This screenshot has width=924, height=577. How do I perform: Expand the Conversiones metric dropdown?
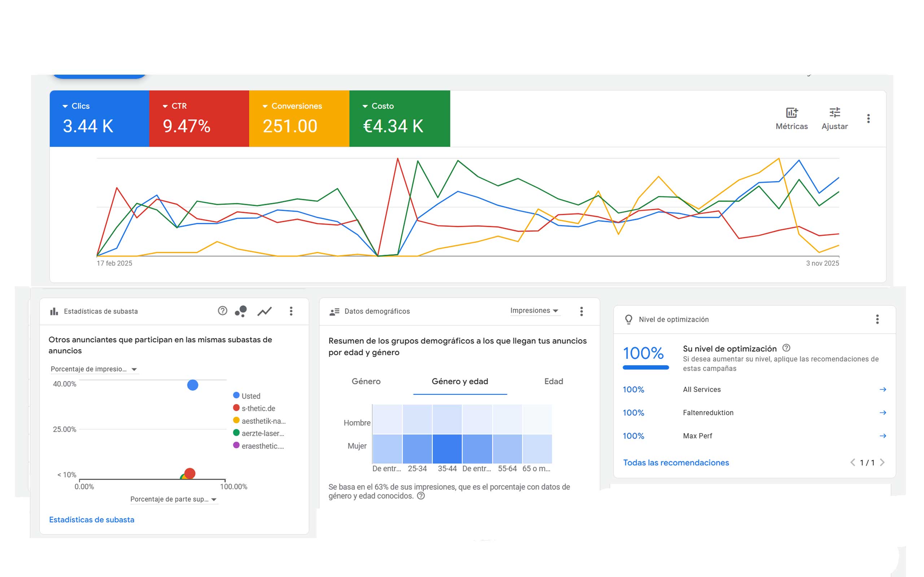click(x=265, y=106)
